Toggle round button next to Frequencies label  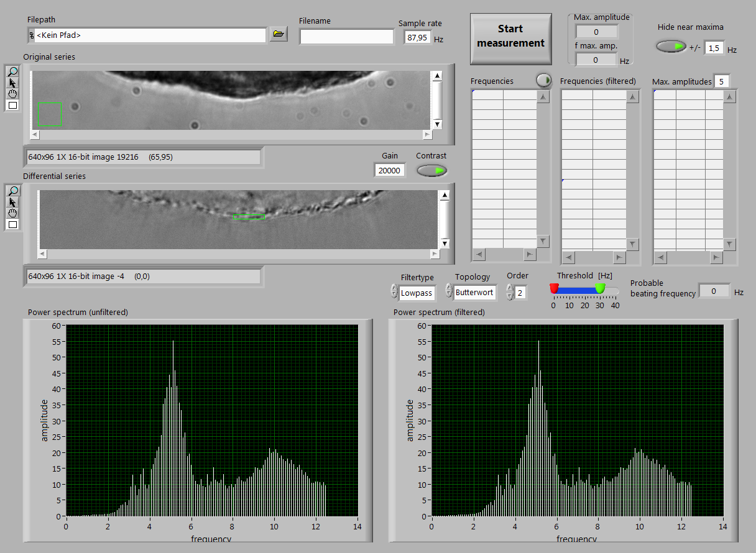[x=543, y=80]
